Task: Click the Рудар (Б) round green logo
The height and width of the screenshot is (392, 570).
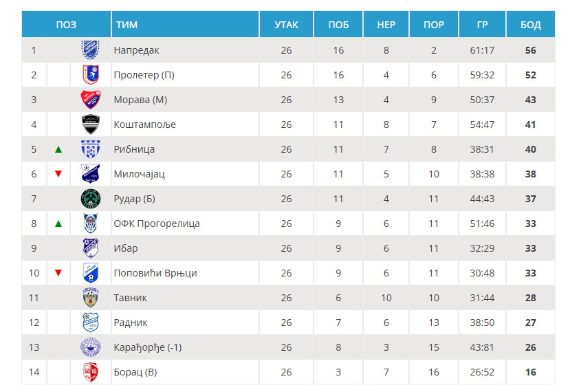Action: pyautogui.click(x=91, y=199)
